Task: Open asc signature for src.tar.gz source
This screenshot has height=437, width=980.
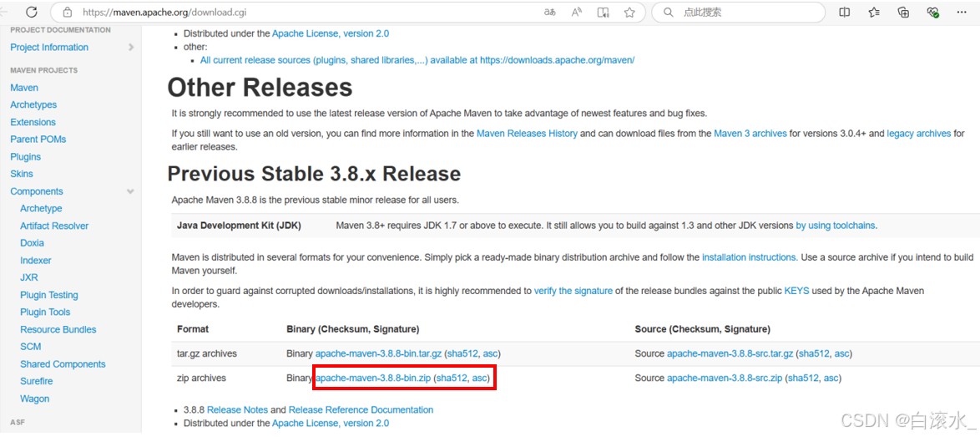Action: click(842, 353)
